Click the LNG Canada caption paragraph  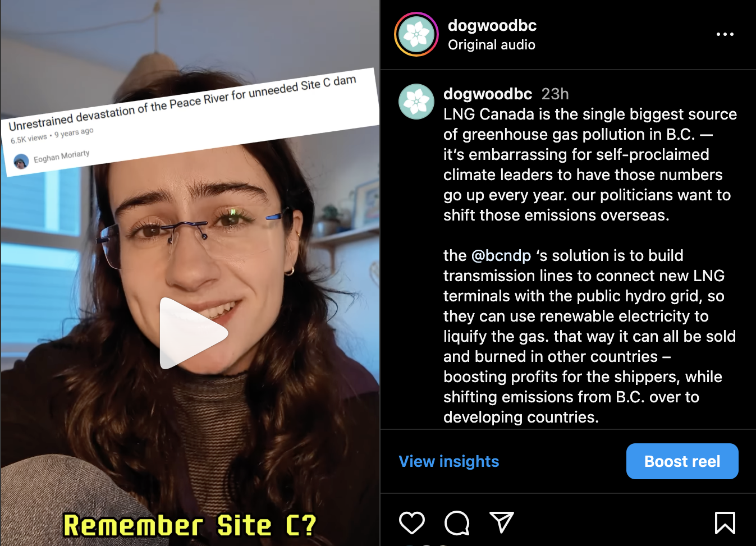(x=590, y=164)
